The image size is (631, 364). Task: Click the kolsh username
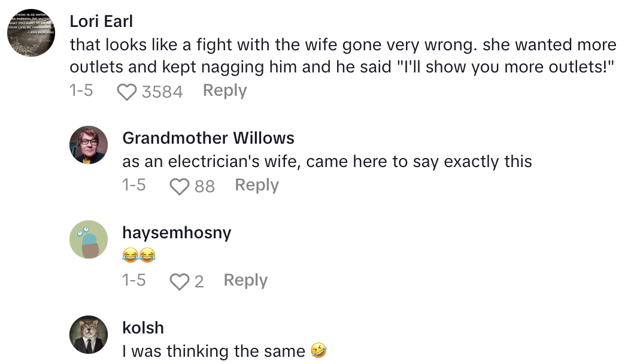pos(142,327)
